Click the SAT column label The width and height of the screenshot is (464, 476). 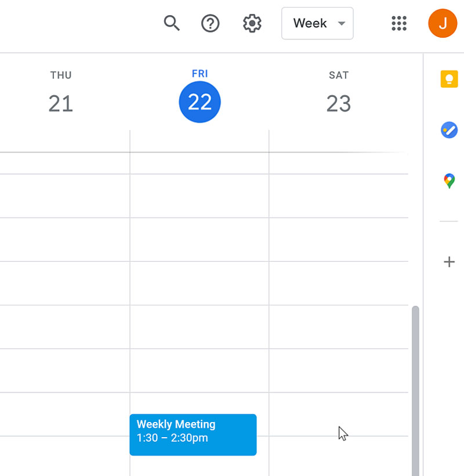(x=339, y=75)
